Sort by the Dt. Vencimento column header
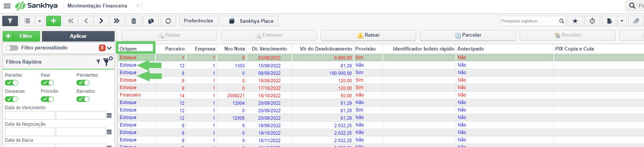The image size is (644, 147). click(x=269, y=49)
